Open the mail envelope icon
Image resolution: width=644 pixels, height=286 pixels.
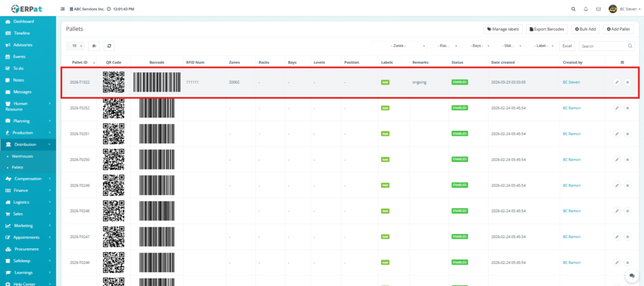tap(598, 9)
